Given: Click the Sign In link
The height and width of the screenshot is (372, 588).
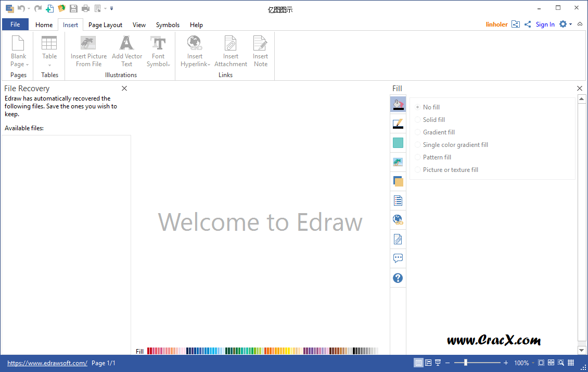Looking at the screenshot, I should pyautogui.click(x=545, y=24).
